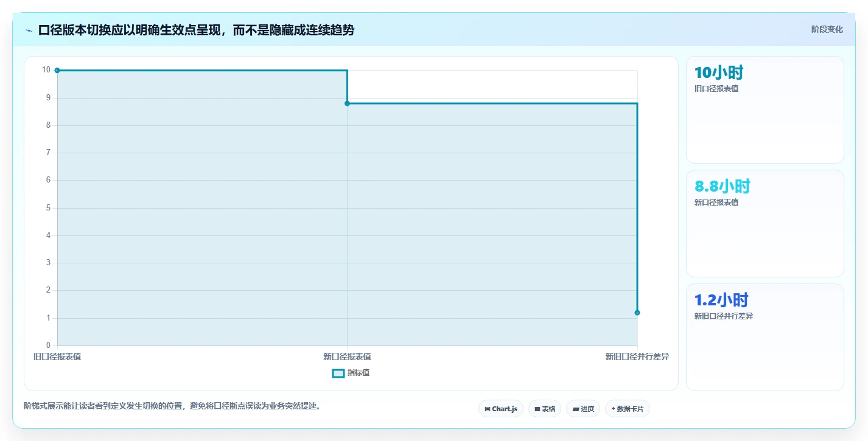Click the 阶段变化 label in header
This screenshot has height=441, width=868.
tap(827, 29)
